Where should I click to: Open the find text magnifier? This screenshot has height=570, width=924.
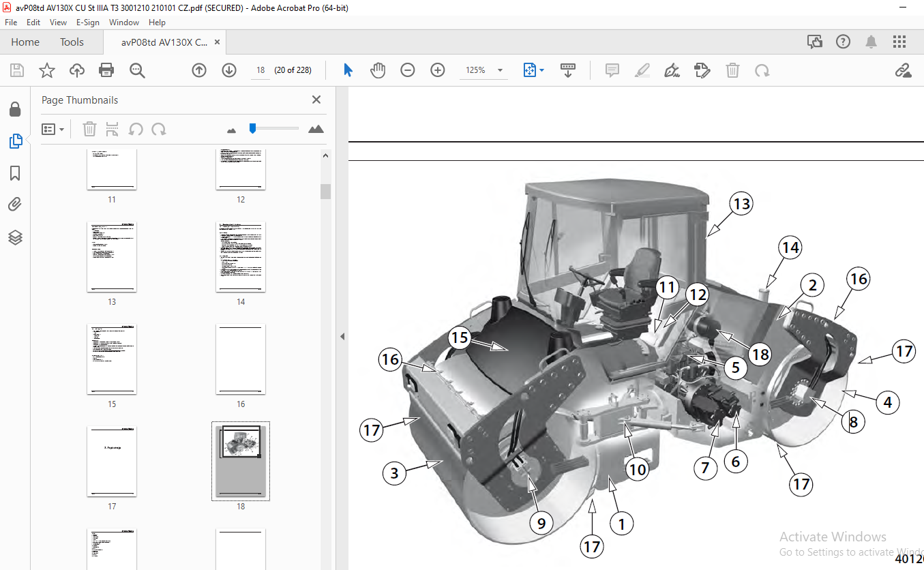click(137, 70)
